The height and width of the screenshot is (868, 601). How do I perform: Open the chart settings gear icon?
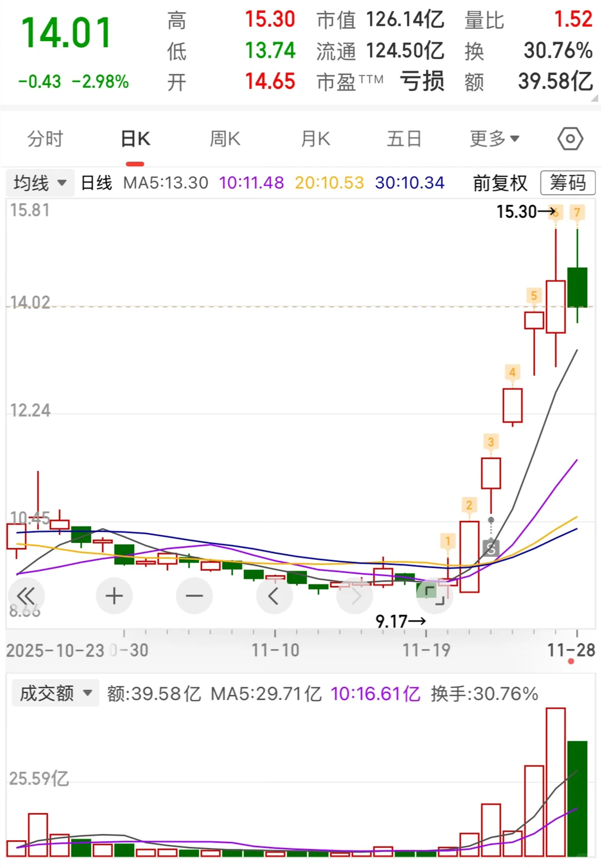pyautogui.click(x=569, y=139)
